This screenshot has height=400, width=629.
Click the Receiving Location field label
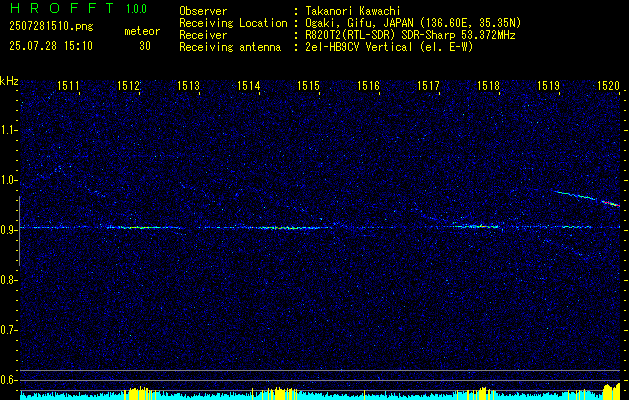pos(233,23)
